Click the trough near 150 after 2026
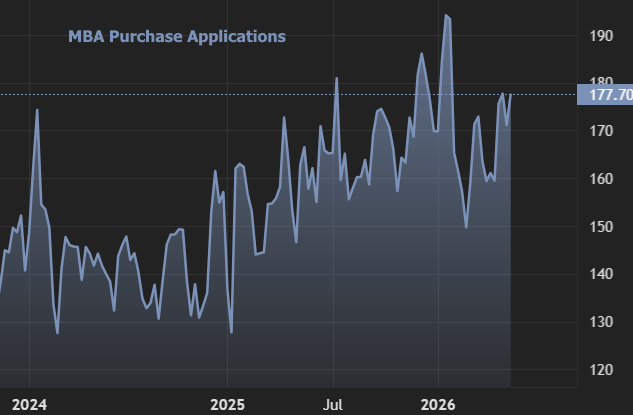 tap(466, 228)
